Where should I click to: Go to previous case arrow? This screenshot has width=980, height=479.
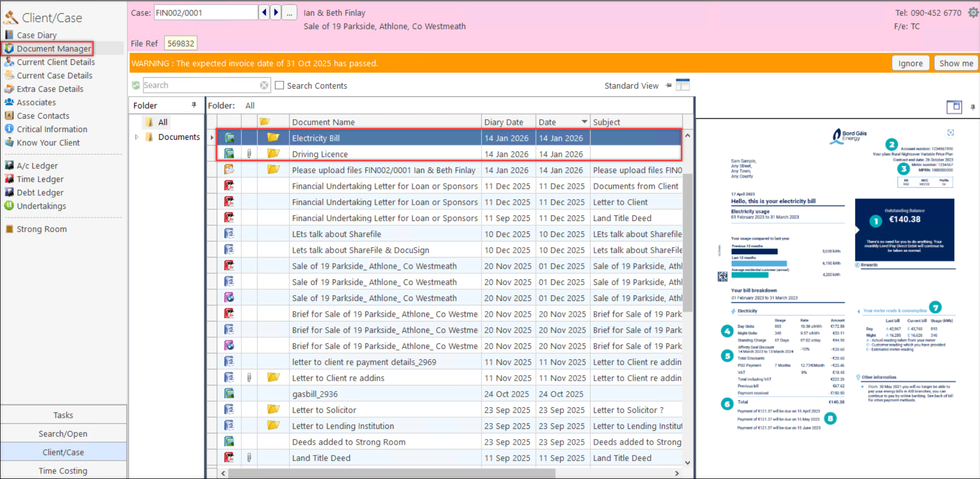(x=264, y=12)
